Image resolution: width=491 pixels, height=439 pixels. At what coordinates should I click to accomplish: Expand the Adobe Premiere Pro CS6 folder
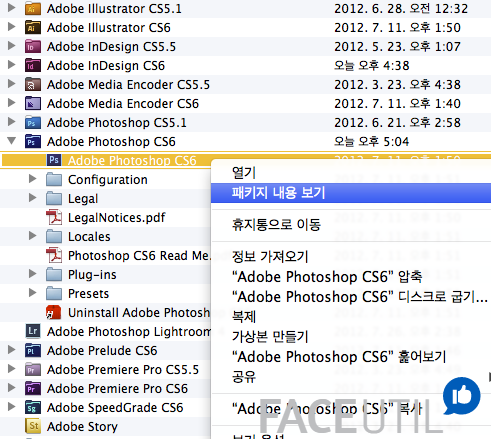pyautogui.click(x=12, y=388)
